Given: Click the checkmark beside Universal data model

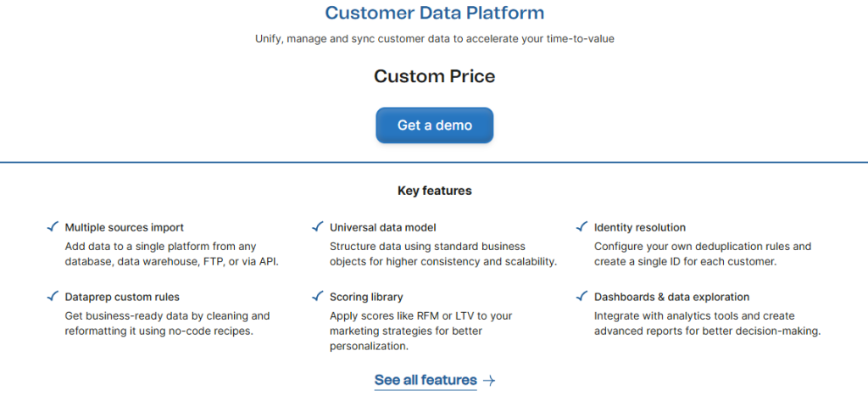Looking at the screenshot, I should tap(317, 226).
